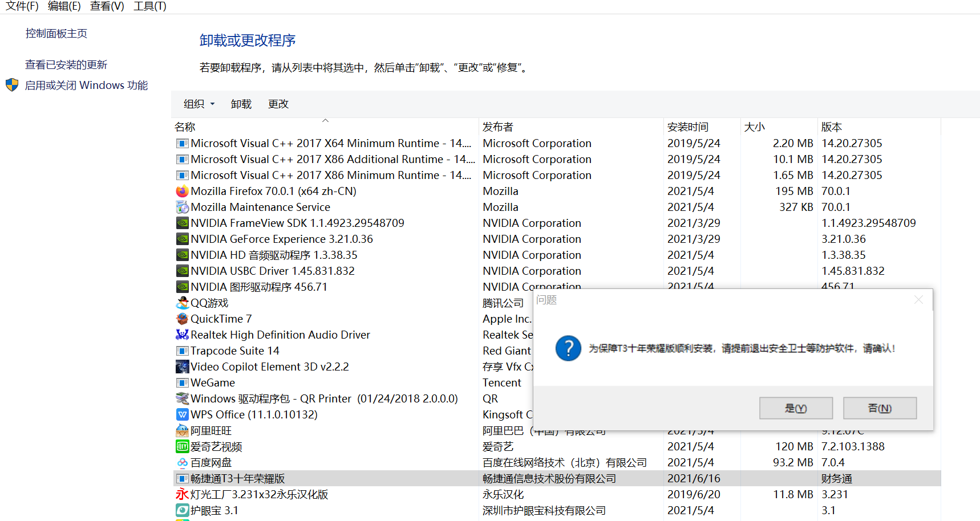Close the 问题 dialog

coord(918,300)
